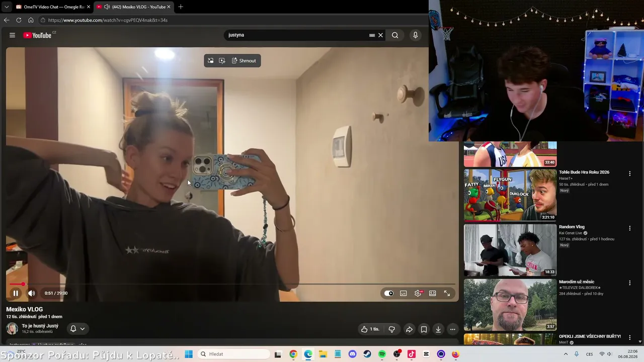The height and width of the screenshot is (362, 644).
Task: Share the video via arrow icon
Action: click(409, 329)
